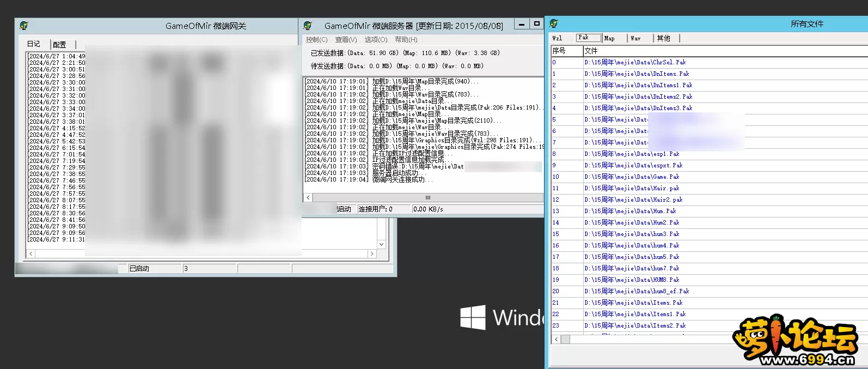Screen dimensions: 868x369
Task: Click gateway log entry 2024/6/27 1:04:49
Action: [x=57, y=56]
